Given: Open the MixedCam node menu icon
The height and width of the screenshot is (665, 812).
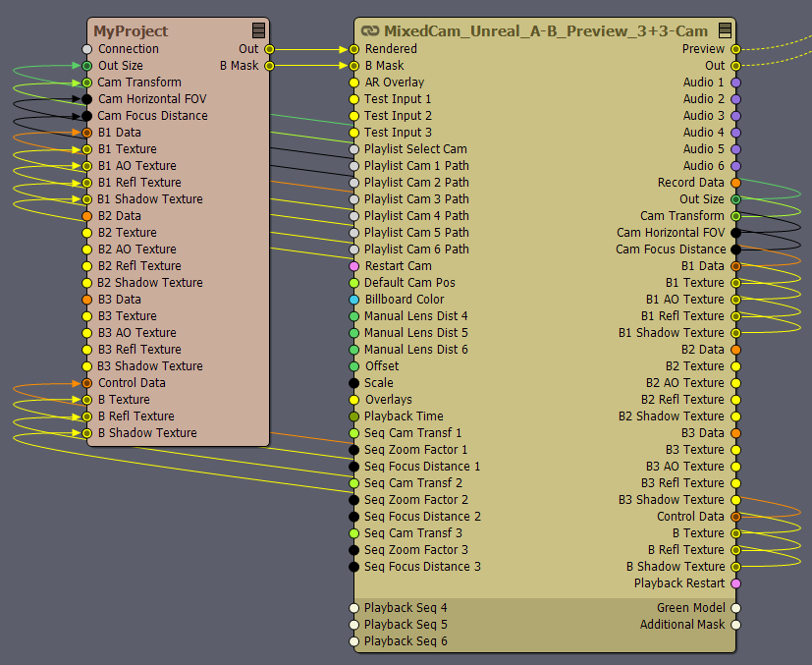Looking at the screenshot, I should pyautogui.click(x=725, y=30).
